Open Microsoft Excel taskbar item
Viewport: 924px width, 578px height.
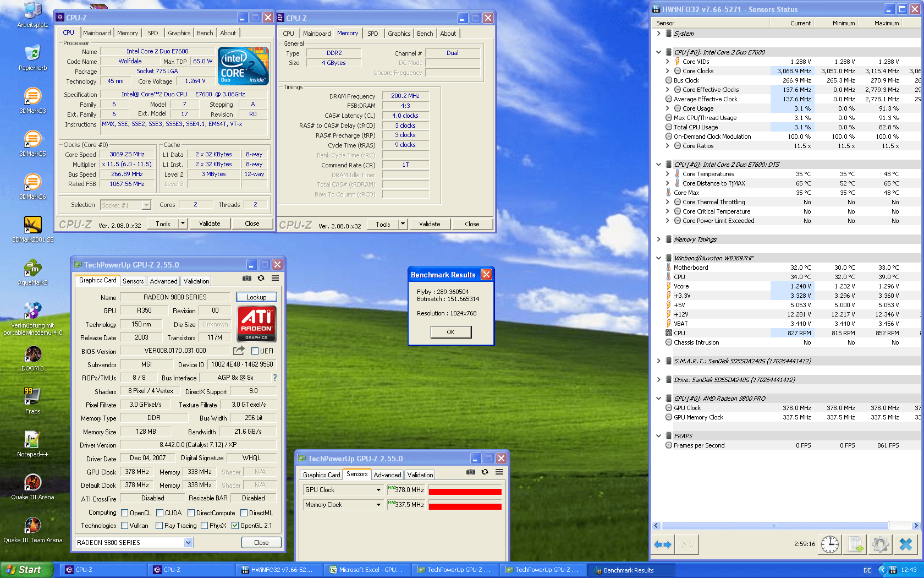[367, 570]
